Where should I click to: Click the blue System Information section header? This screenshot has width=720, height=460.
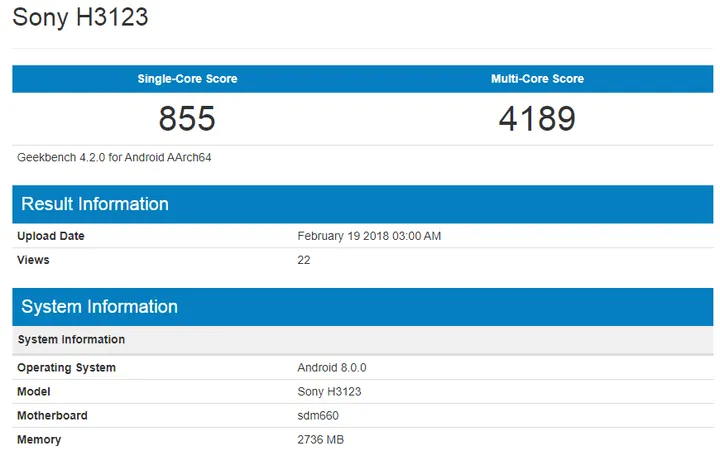tap(363, 307)
